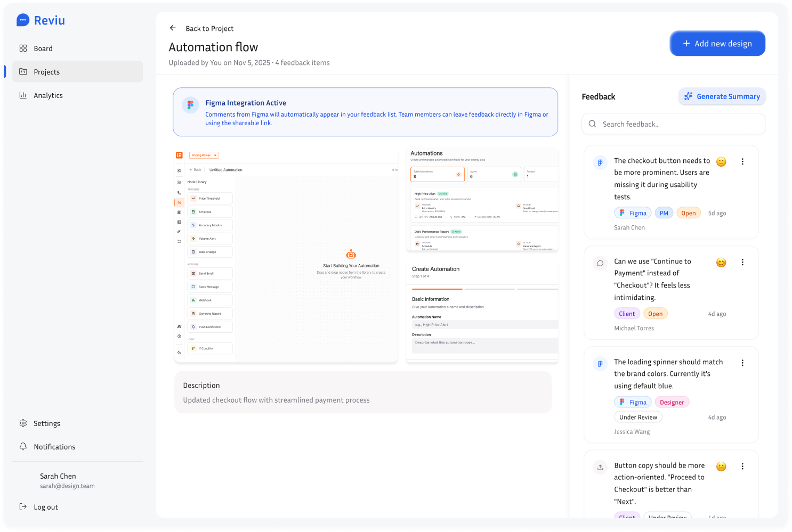Go to Analytics in the sidebar
Image resolution: width=792 pixels, height=532 pixels.
(x=48, y=95)
